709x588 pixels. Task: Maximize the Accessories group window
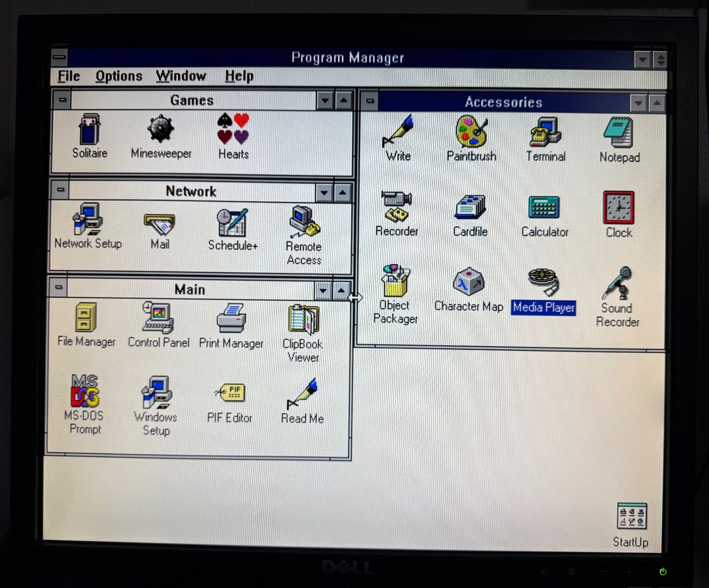pos(657,104)
